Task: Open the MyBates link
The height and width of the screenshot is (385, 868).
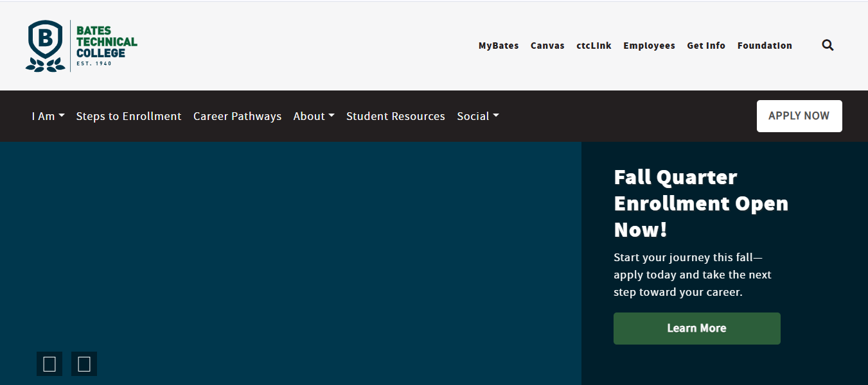Action: coord(498,46)
